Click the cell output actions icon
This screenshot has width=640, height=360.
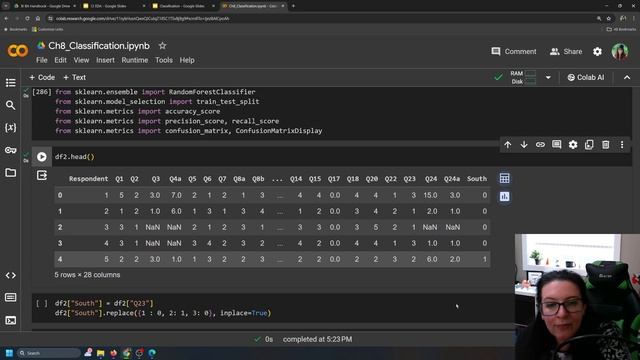[42, 176]
